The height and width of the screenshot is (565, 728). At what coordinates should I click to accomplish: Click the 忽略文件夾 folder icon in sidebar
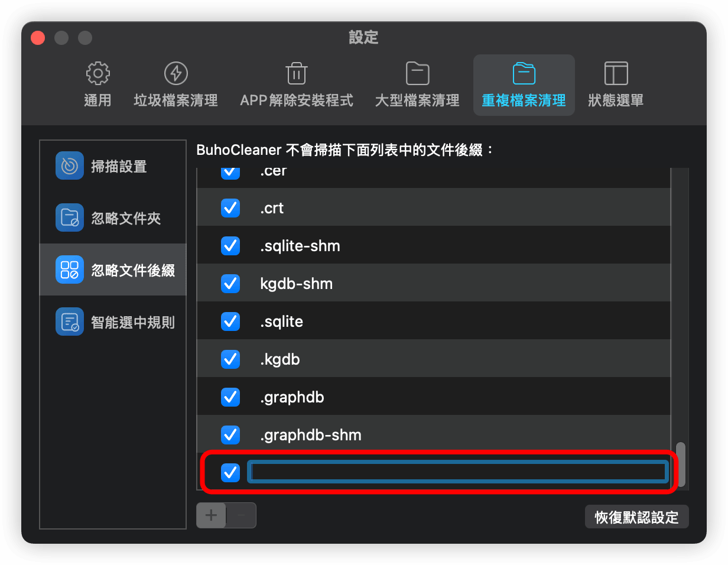(x=70, y=217)
